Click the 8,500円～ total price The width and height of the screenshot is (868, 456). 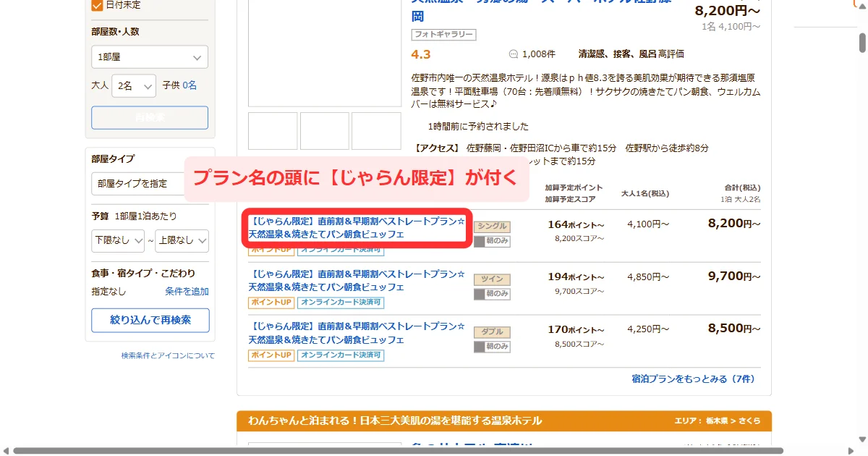[734, 329]
